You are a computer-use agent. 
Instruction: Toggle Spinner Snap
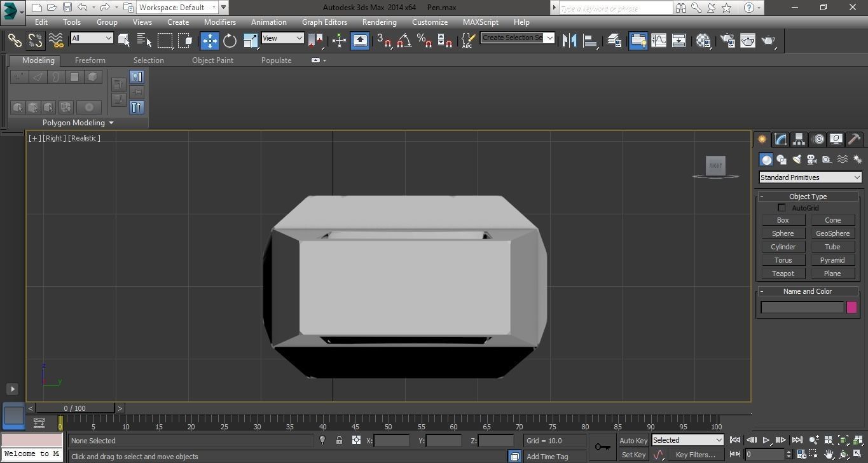[445, 41]
